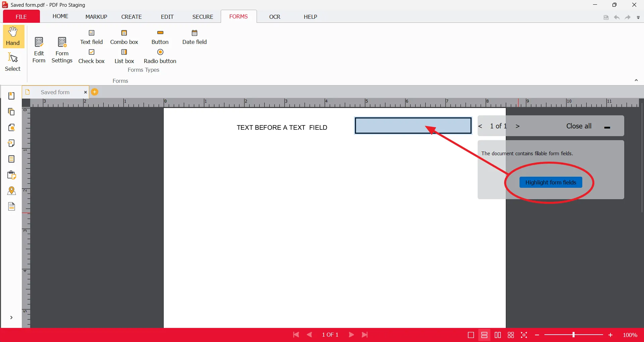Insert a Text field
This screenshot has width=644, height=342.
pos(92,37)
